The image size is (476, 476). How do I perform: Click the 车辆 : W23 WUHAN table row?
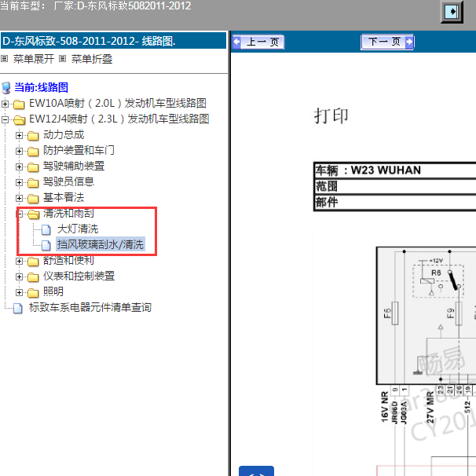pos(395,170)
